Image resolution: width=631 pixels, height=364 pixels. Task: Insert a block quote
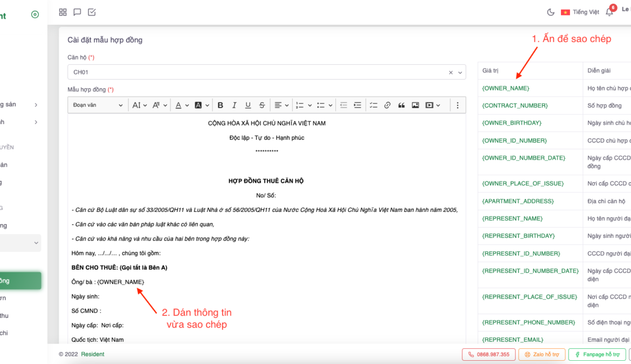(401, 105)
